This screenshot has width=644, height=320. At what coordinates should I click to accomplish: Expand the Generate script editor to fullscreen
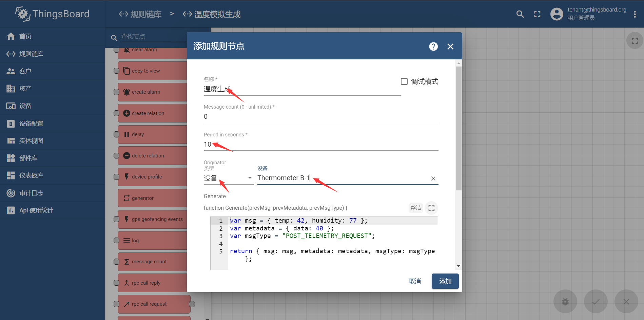tap(431, 208)
